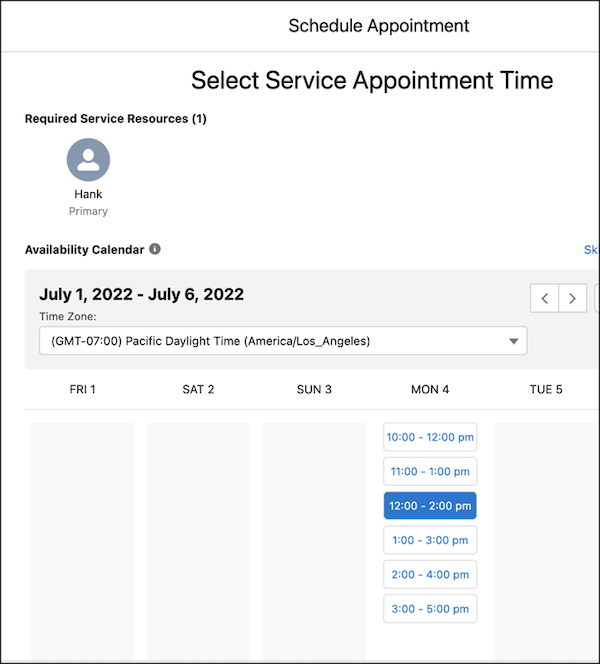The image size is (600, 664).
Task: Go to previous week using left chevron
Action: pos(544,298)
